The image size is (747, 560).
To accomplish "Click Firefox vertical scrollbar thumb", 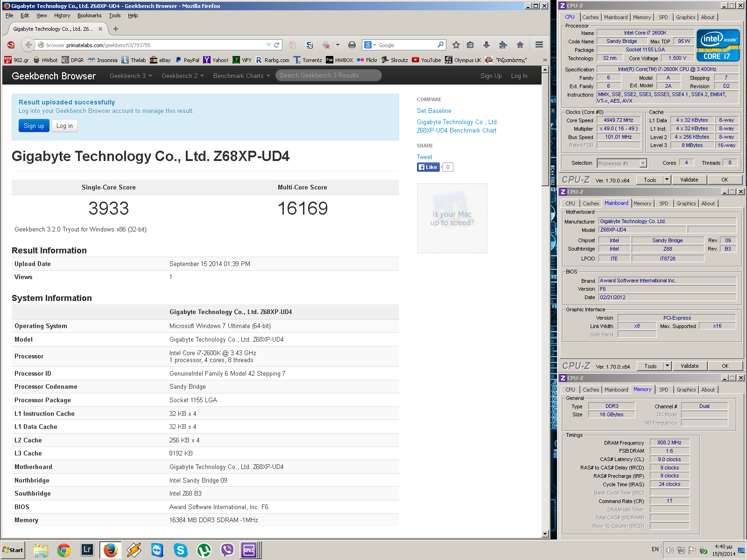I will coord(545,129).
